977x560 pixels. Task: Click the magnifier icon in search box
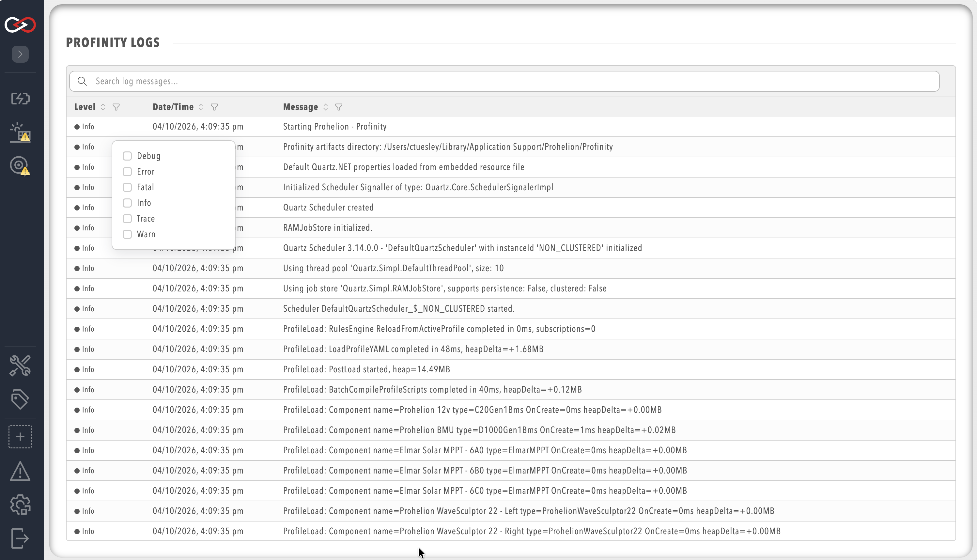tap(82, 81)
